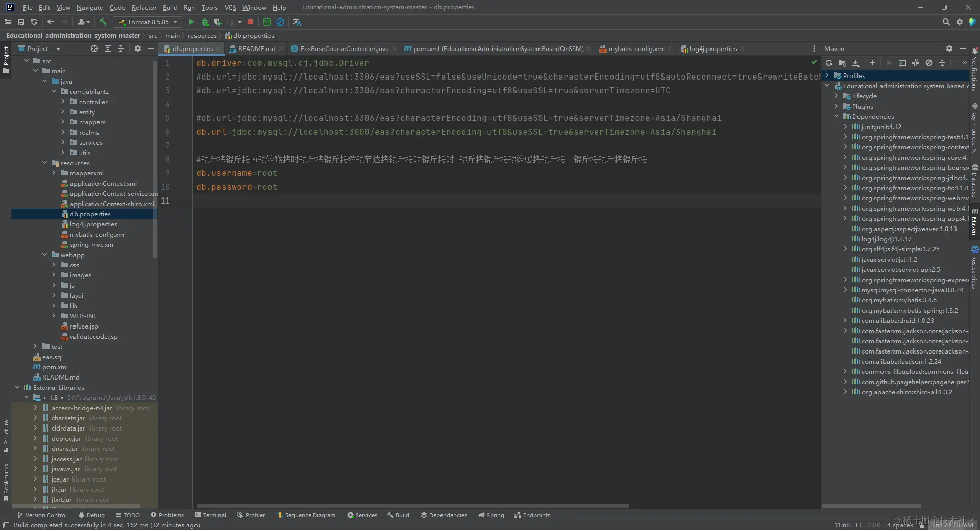Click the resources breadcrumb
980x530 pixels.
point(202,35)
